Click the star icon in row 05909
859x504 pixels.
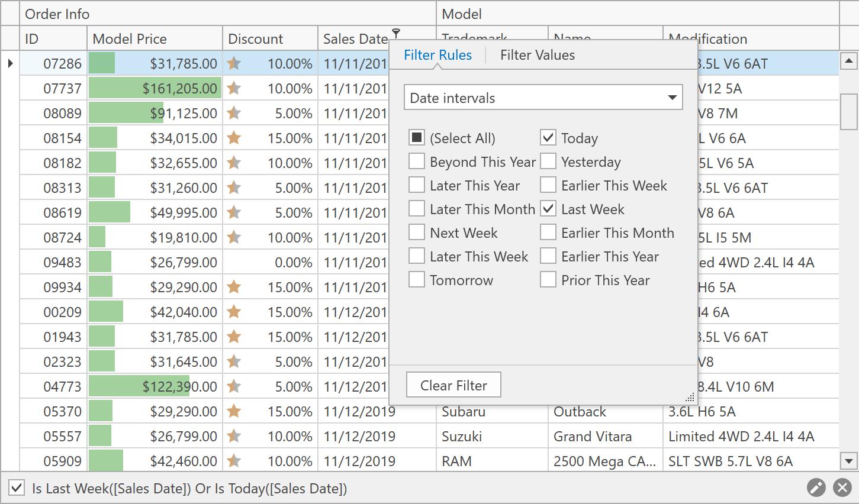click(234, 461)
